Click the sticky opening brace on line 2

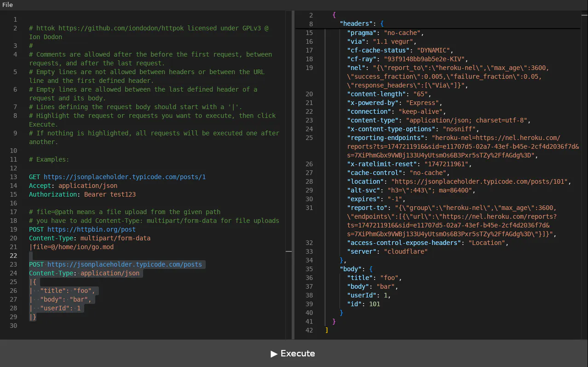pyautogui.click(x=334, y=15)
